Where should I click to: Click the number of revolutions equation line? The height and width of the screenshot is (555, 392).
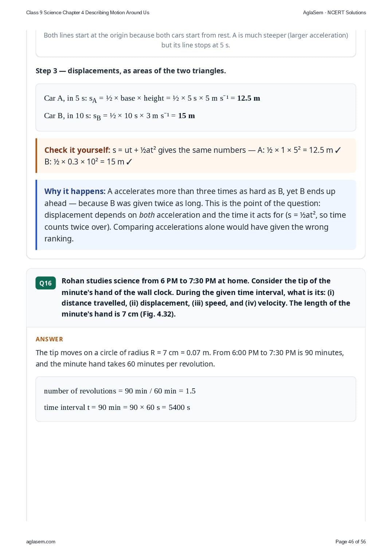click(120, 391)
